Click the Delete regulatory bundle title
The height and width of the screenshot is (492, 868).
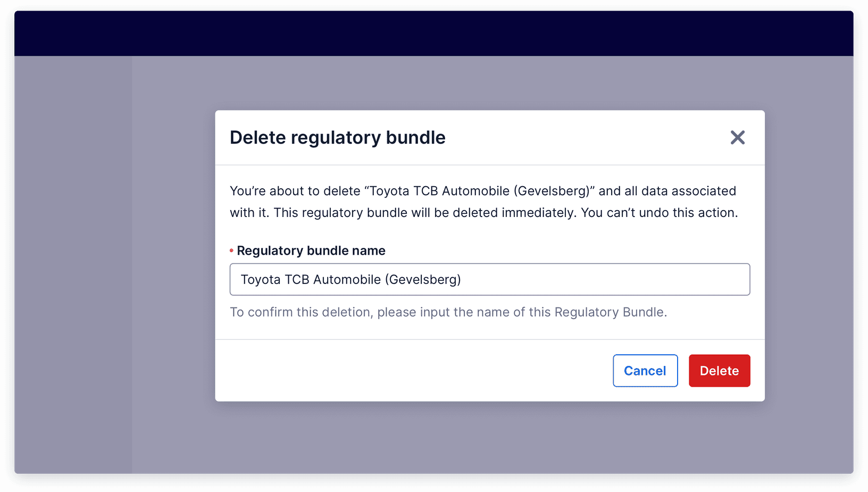[x=337, y=137]
